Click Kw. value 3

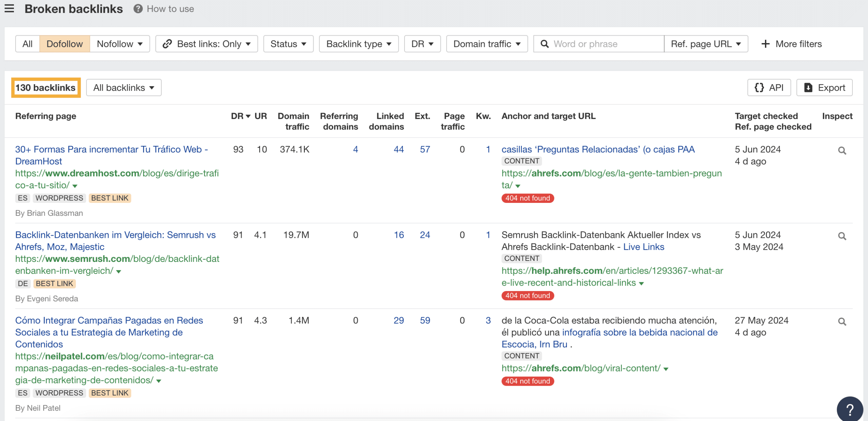488,320
